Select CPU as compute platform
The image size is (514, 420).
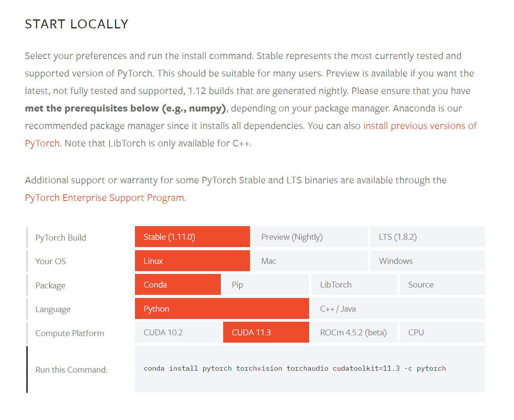click(442, 333)
